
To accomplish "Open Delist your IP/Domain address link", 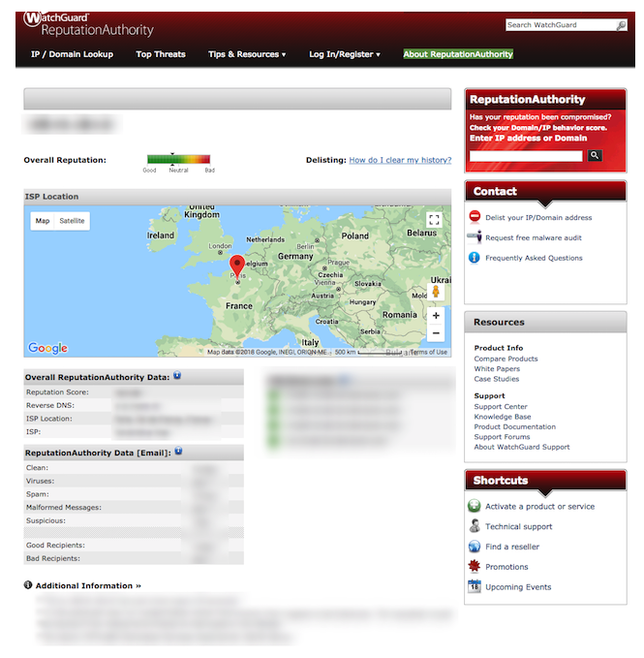I will point(538,218).
